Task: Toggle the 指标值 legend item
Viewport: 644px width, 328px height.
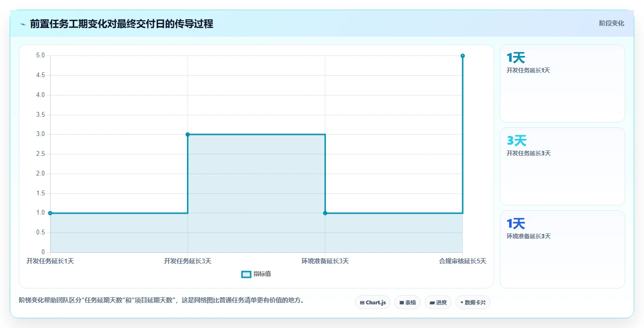Action: 256,274
